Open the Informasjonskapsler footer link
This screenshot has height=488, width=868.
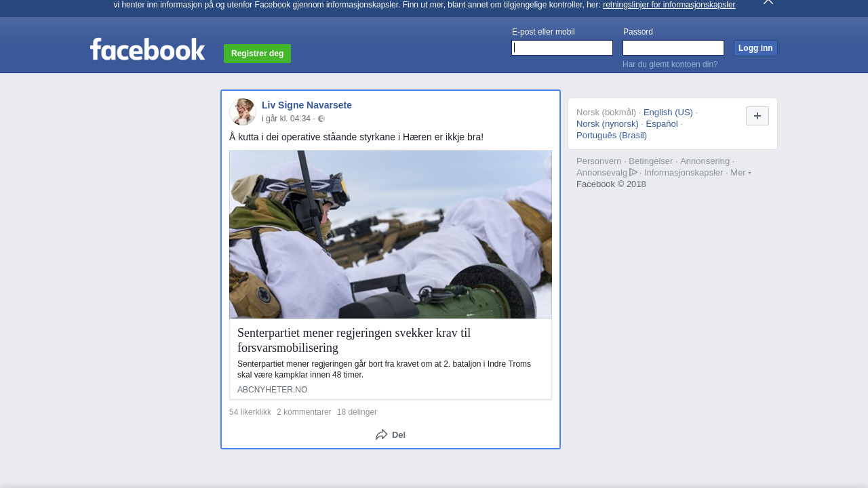(684, 173)
